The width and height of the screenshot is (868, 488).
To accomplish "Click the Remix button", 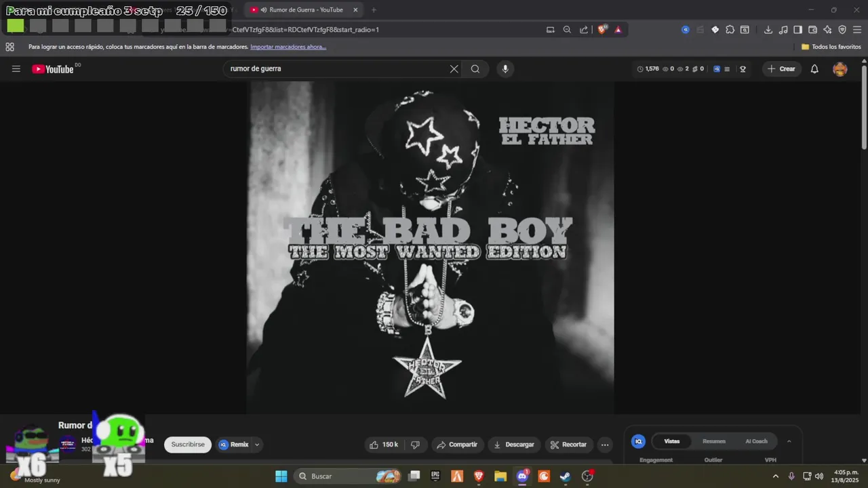I will click(x=234, y=445).
